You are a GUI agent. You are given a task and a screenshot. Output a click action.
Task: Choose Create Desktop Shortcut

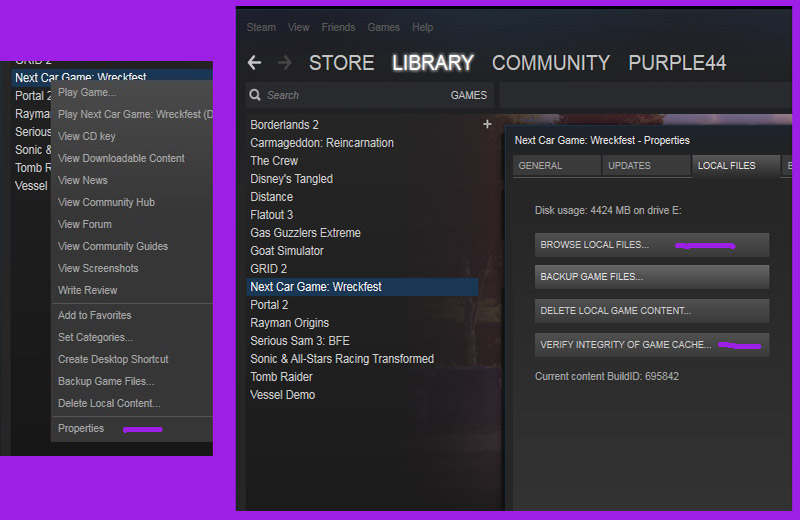click(113, 359)
